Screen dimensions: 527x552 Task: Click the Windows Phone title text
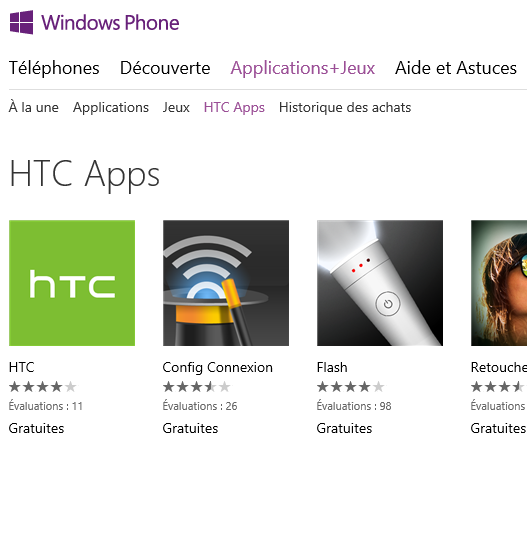tap(110, 23)
